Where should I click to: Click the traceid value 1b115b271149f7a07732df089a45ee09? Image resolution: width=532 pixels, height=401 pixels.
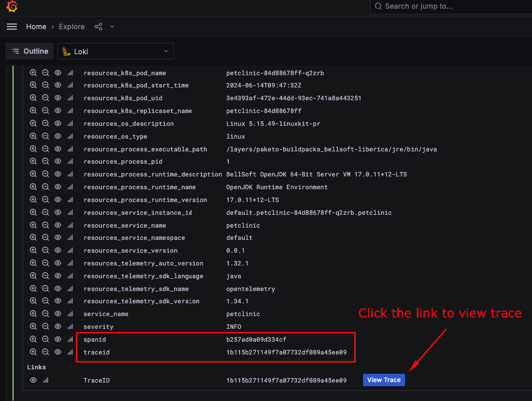point(286,352)
